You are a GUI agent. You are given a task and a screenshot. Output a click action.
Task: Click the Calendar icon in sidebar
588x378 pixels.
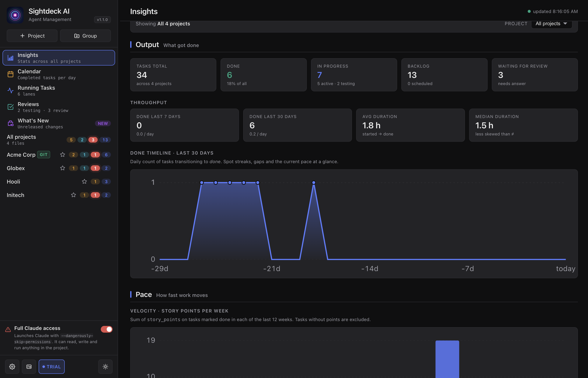pos(10,74)
